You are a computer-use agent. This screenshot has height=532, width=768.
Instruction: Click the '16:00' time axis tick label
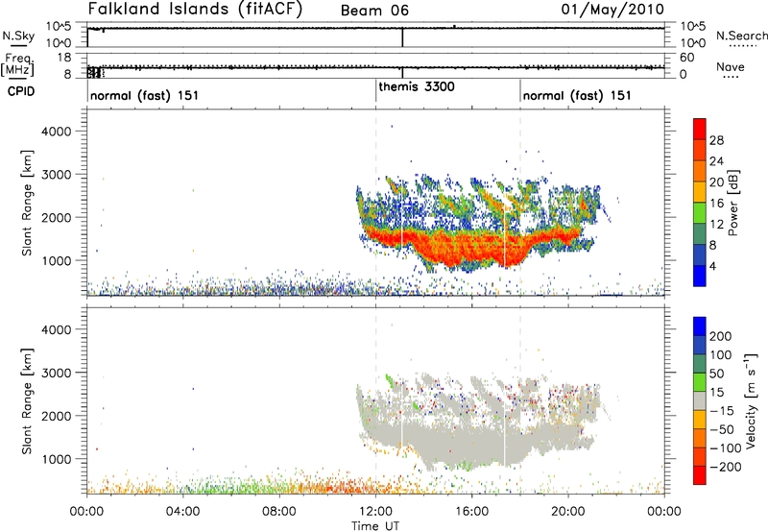pyautogui.click(x=472, y=512)
